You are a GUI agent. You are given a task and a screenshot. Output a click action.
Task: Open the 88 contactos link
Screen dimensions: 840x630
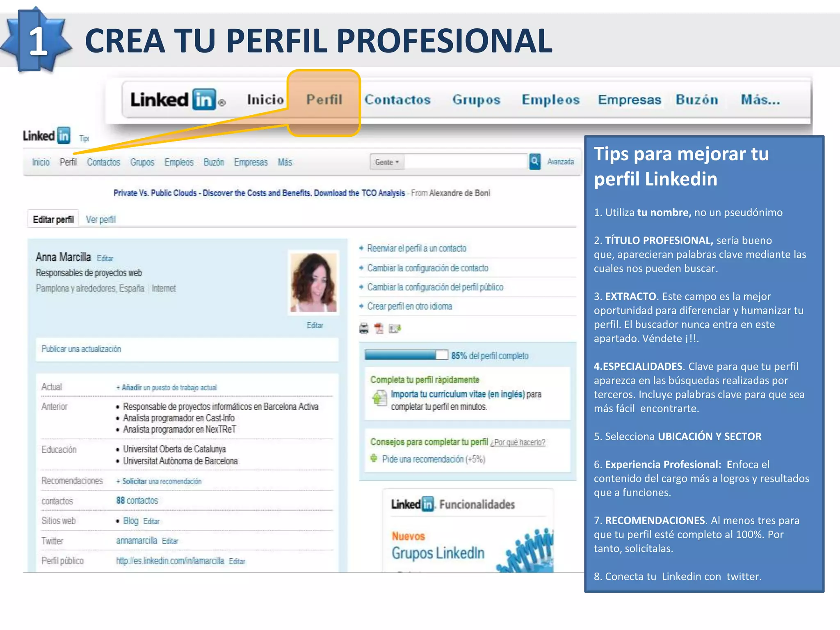click(137, 501)
